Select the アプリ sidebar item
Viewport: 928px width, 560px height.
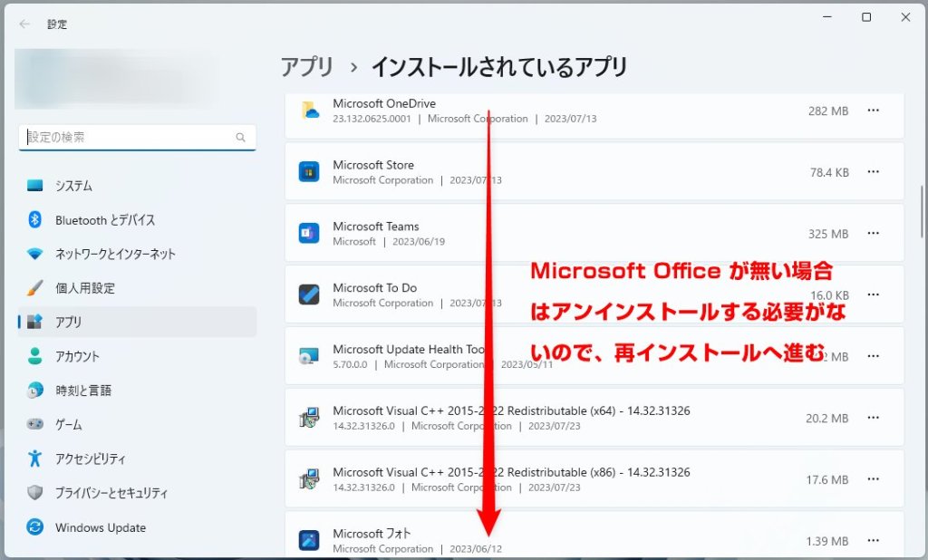click(x=138, y=322)
